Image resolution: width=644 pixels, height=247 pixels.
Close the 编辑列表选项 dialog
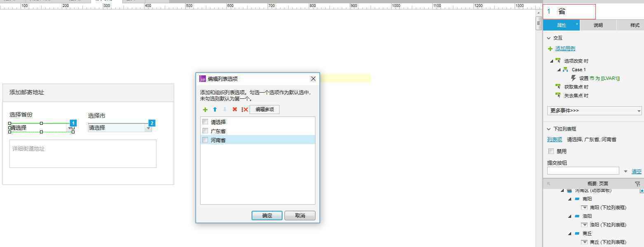pyautogui.click(x=313, y=79)
